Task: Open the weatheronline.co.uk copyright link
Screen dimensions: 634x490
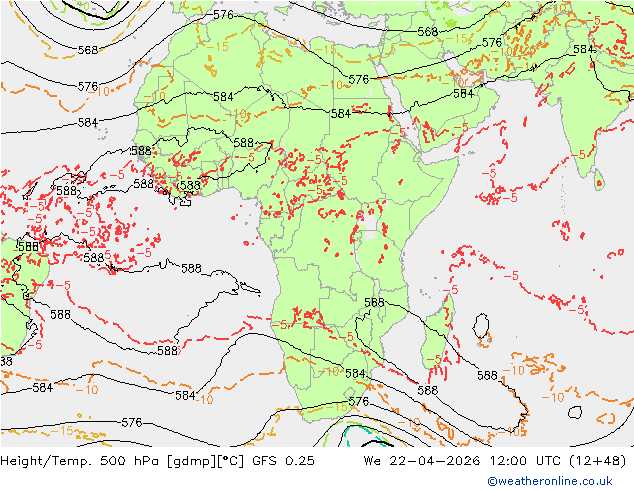Action: pos(550,481)
